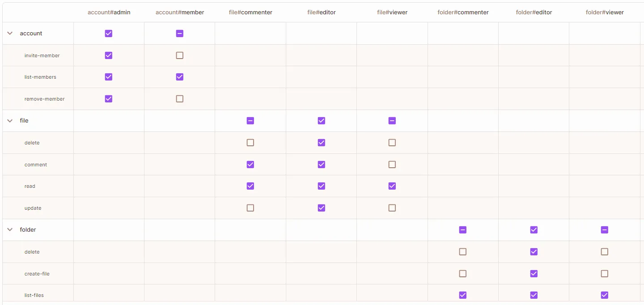Image resolution: width=644 pixels, height=305 pixels.
Task: Click the account#admin column header
Action: coord(109,13)
